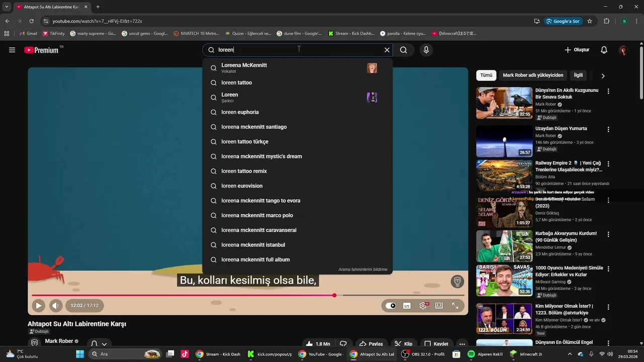Open a new Chrome tab
This screenshot has height=362, width=644.
coord(98,7)
